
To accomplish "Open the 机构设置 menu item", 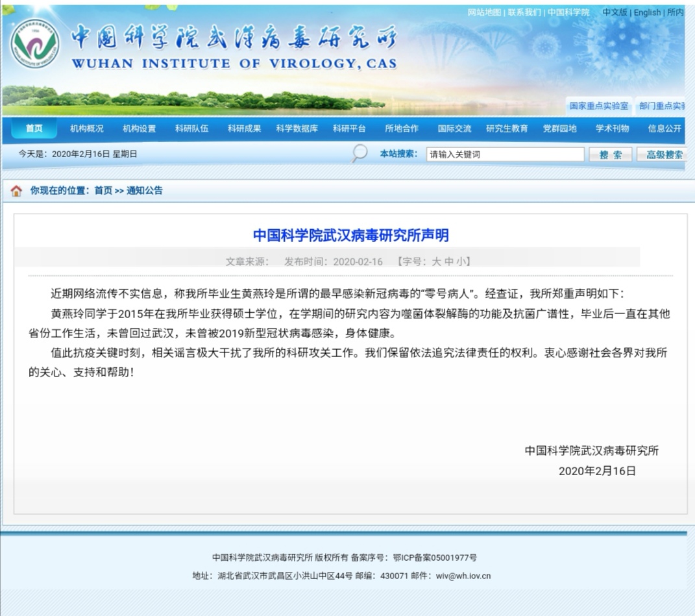I will click(x=139, y=129).
